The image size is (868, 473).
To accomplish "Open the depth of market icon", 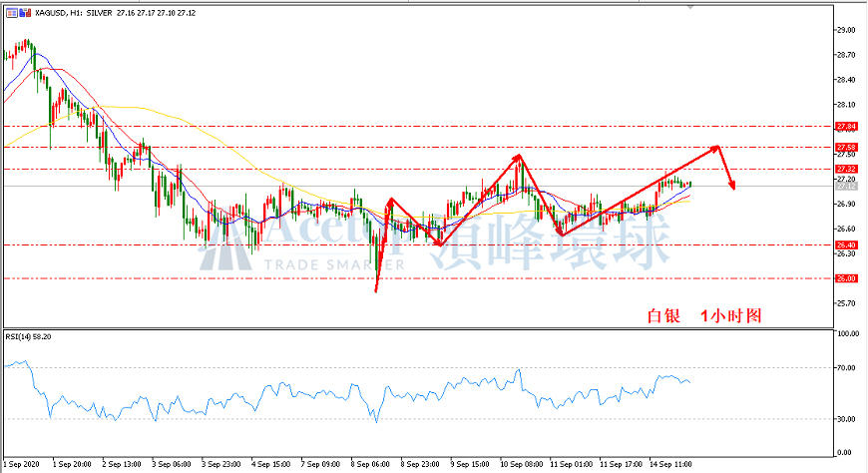I will 25,13.
